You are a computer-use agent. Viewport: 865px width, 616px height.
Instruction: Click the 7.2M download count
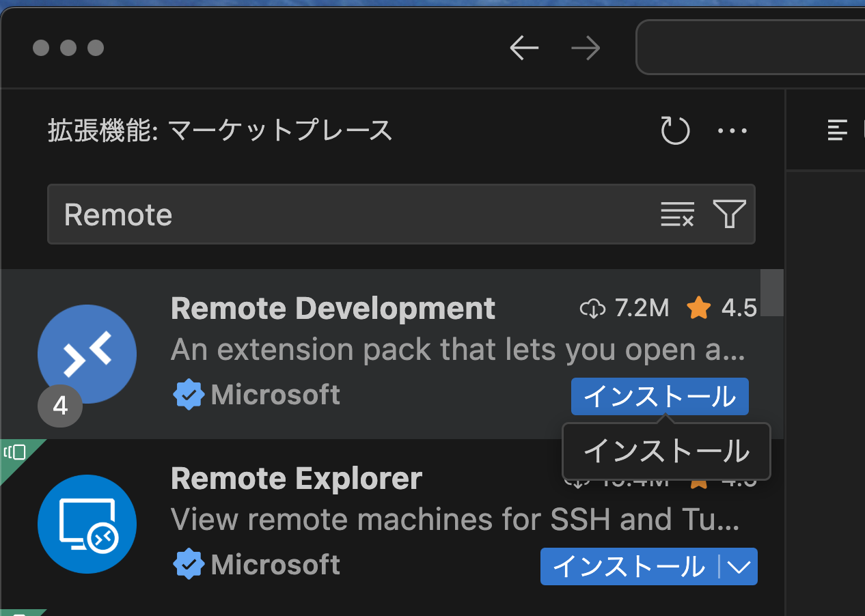point(624,309)
